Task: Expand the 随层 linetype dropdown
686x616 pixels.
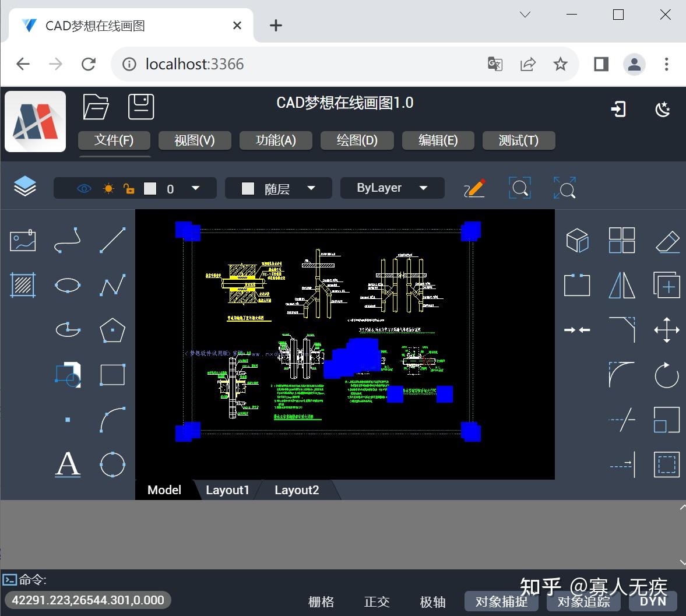Action: coord(311,188)
